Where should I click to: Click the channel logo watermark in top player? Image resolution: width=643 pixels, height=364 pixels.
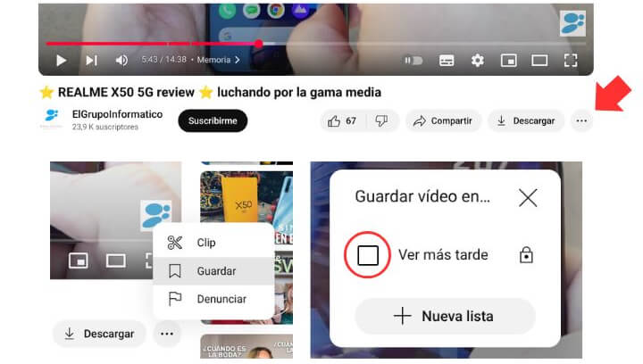572,23
